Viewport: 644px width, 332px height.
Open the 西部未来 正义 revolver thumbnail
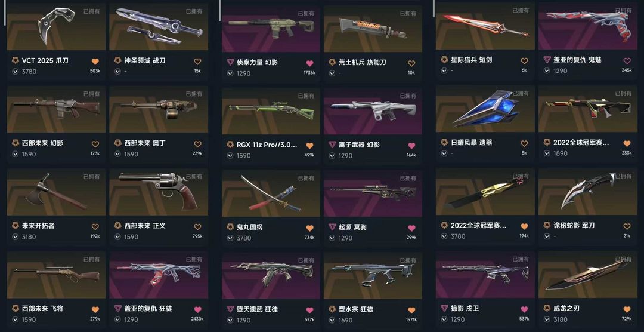coord(159,192)
